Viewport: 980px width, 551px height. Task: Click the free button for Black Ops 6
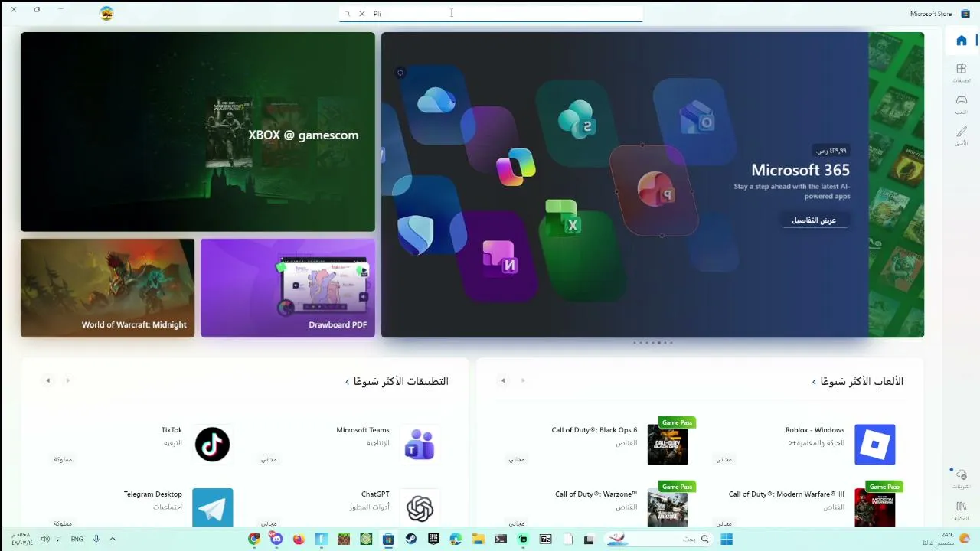click(x=517, y=459)
